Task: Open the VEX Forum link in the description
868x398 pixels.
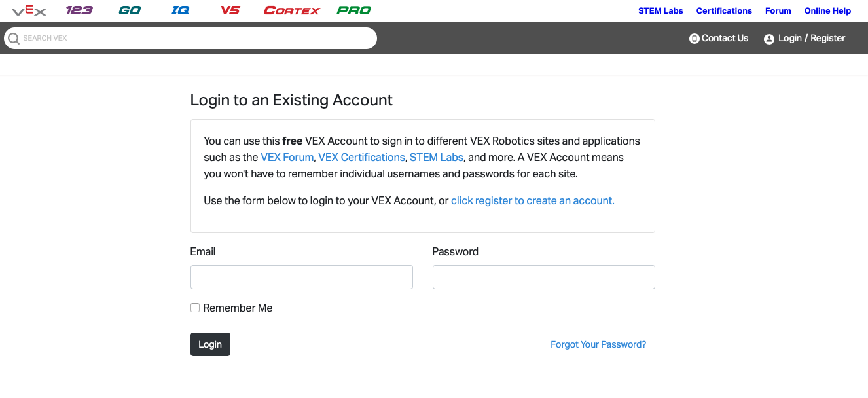Action: (287, 157)
